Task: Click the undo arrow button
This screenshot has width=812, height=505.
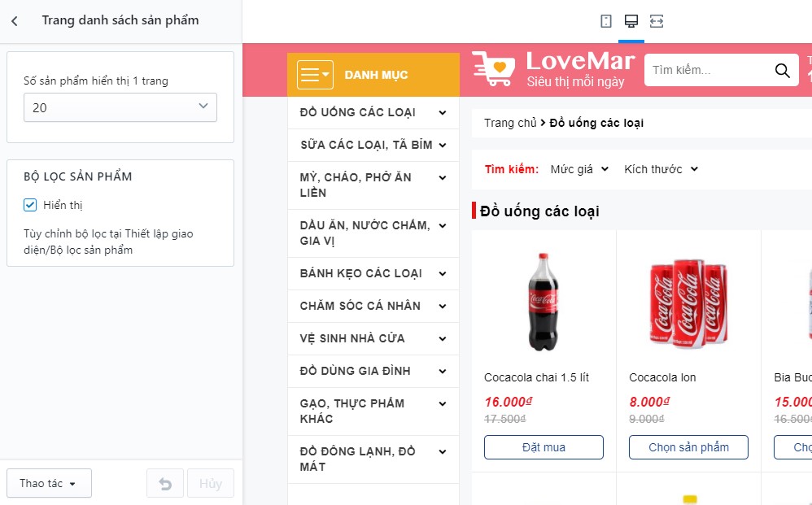Action: click(x=165, y=483)
